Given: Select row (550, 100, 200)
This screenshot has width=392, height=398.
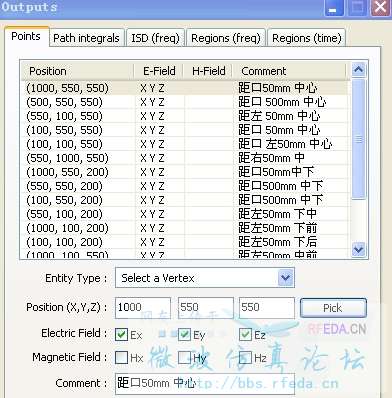Looking at the screenshot, I should pyautogui.click(x=185, y=214).
